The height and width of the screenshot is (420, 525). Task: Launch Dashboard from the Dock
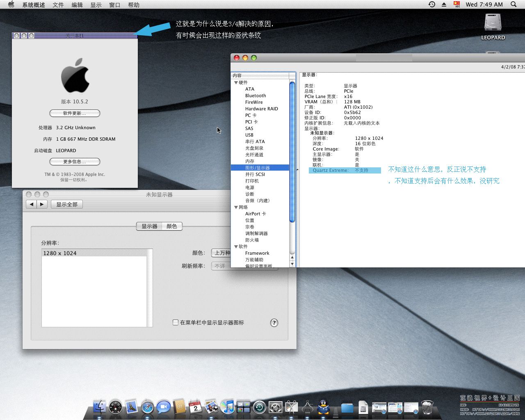point(115,407)
